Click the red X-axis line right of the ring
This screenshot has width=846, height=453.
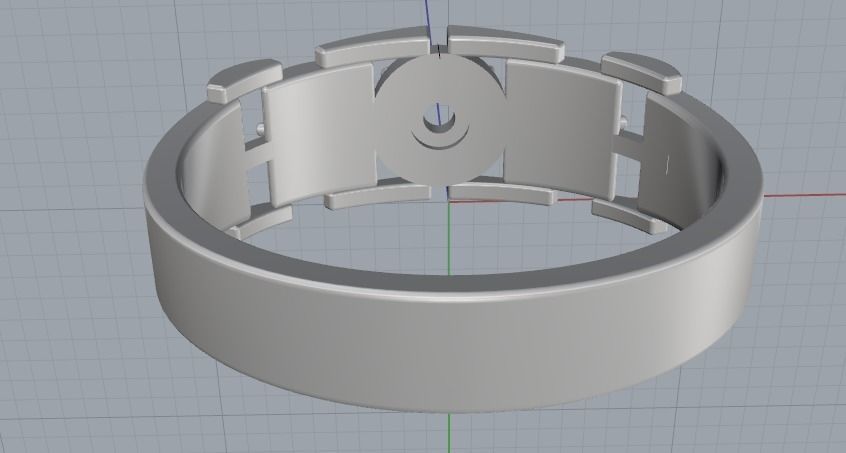pyautogui.click(x=804, y=194)
